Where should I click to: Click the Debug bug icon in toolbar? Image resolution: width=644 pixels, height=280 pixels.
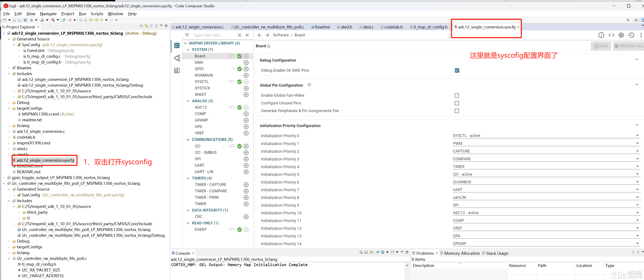point(31,20)
